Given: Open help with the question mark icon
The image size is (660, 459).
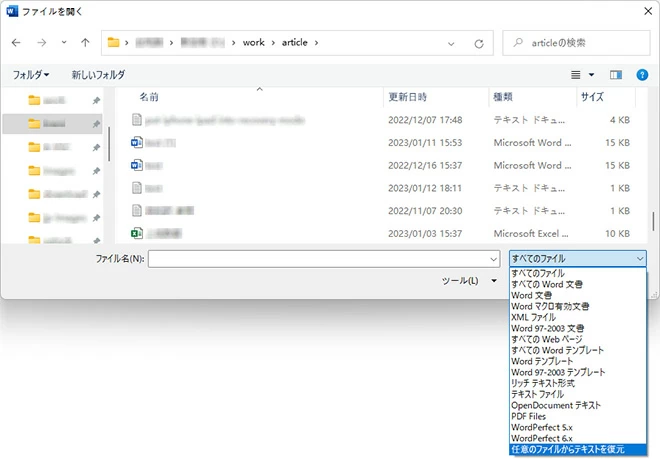Looking at the screenshot, I should point(642,75).
